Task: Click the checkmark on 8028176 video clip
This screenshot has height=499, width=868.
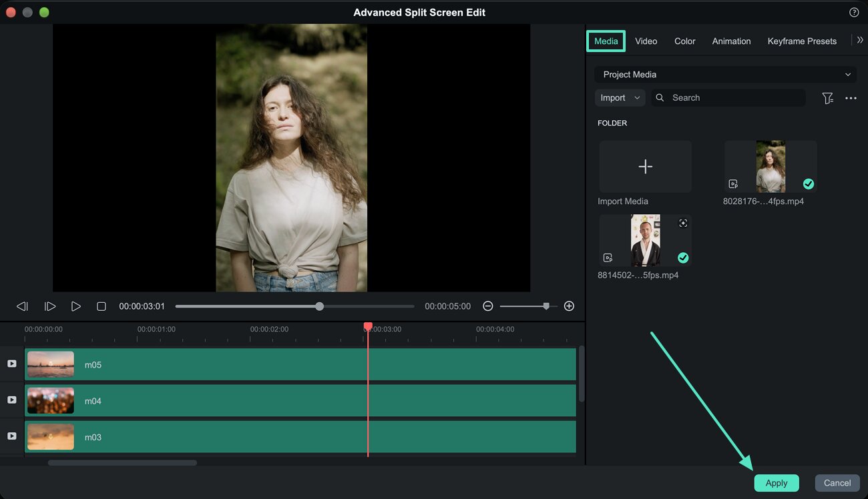Action: (x=809, y=183)
